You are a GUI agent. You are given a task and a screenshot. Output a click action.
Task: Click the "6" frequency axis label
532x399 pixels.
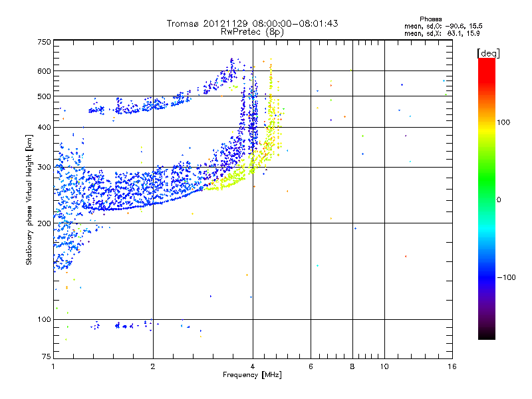(311, 366)
